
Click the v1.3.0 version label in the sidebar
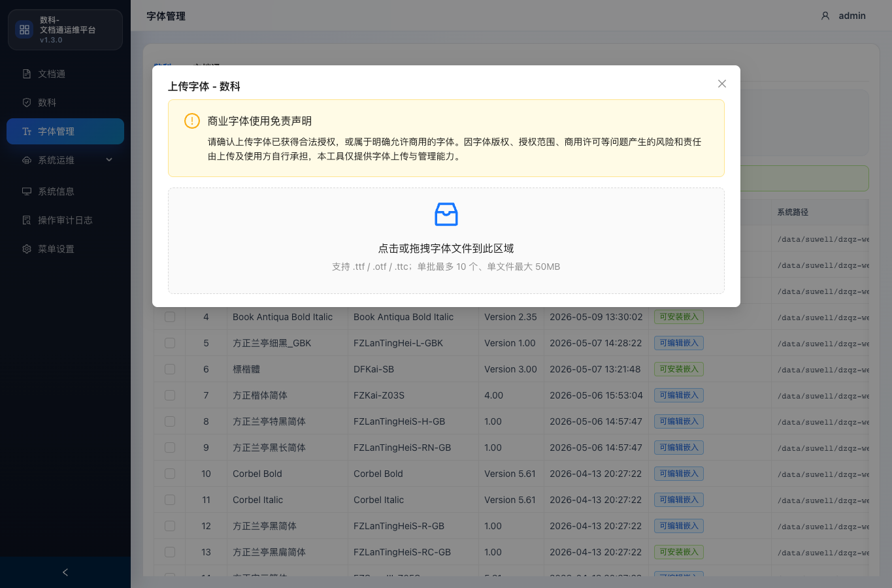[x=51, y=40]
